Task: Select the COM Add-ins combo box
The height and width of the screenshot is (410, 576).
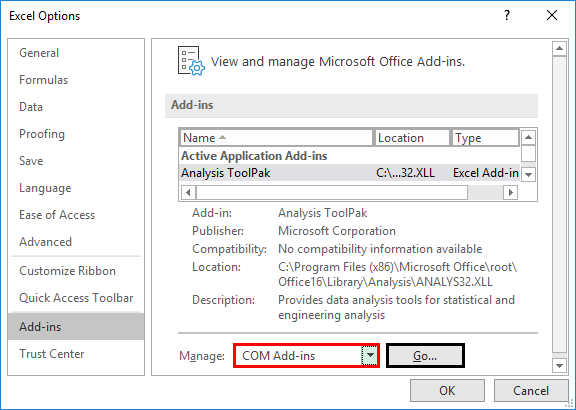Action: [x=306, y=355]
